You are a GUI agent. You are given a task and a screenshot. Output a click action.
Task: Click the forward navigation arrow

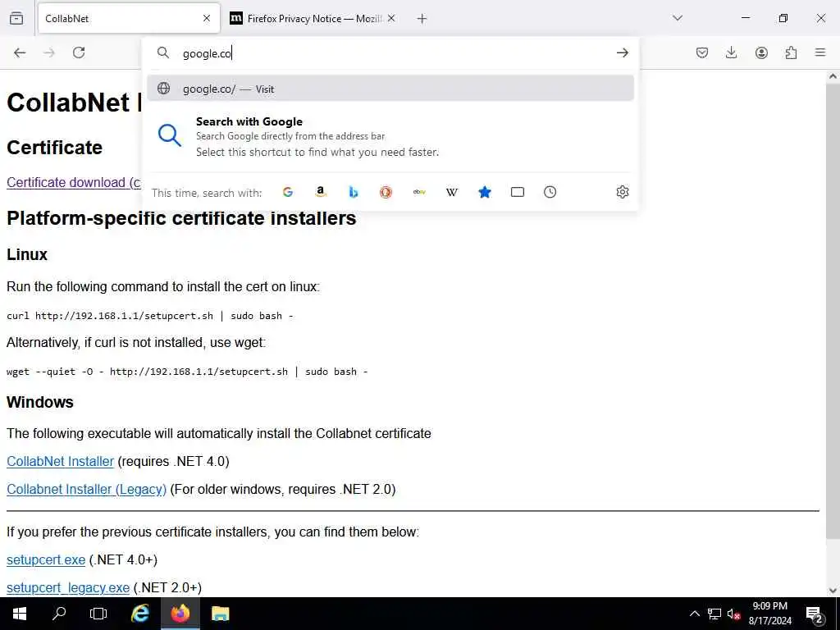(49, 52)
